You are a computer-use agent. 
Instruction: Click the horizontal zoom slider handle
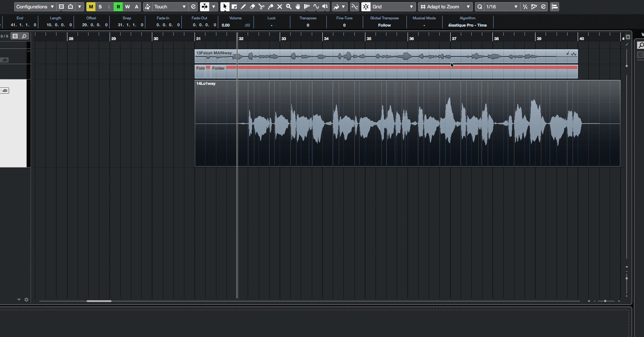pos(605,301)
